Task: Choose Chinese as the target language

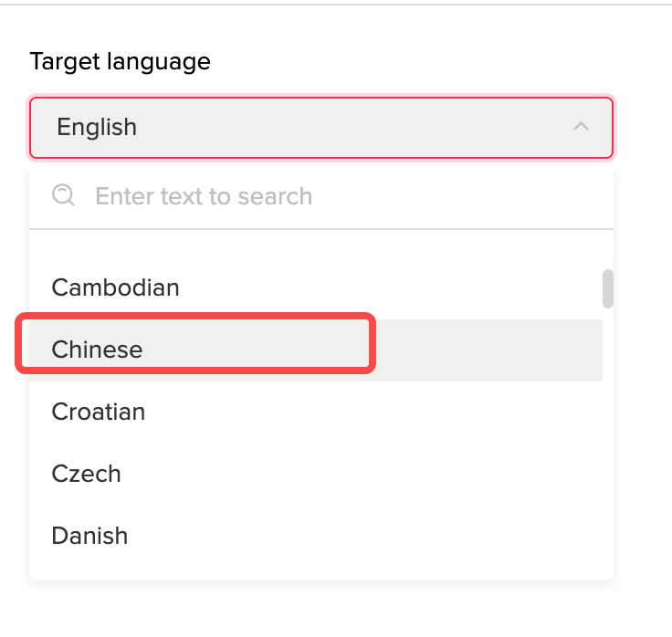Action: coord(98,350)
